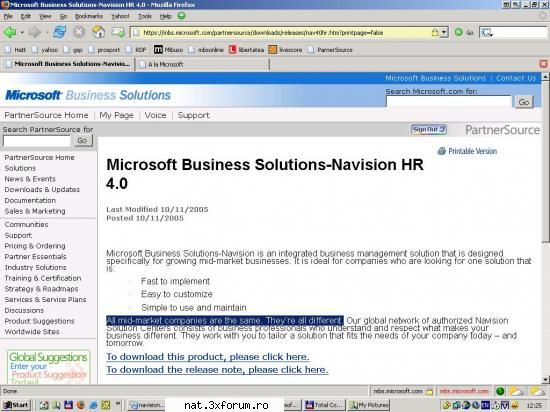Viewport: 550px width, 412px height.
Task: Click the lock icon in address bar
Action: (435, 33)
